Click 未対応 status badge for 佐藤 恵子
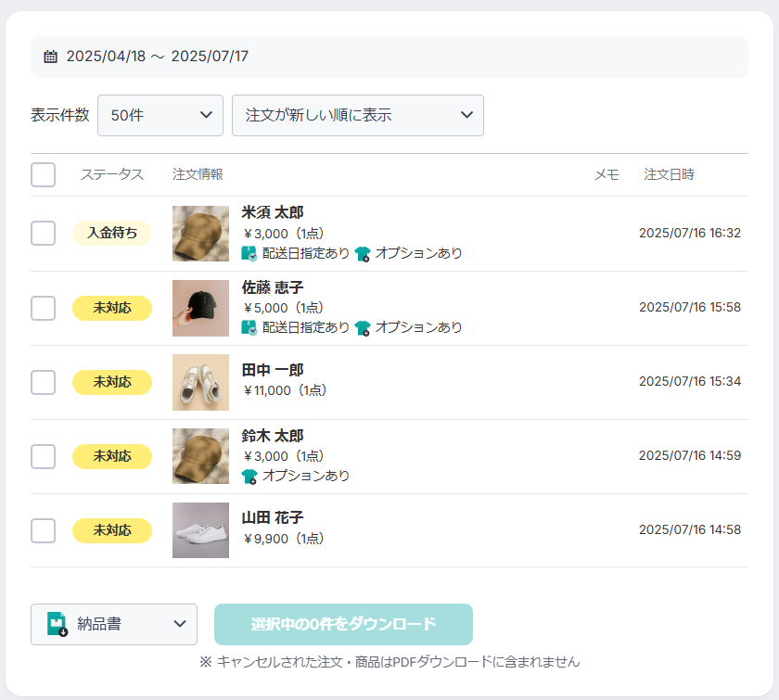The height and width of the screenshot is (700, 779). point(112,308)
